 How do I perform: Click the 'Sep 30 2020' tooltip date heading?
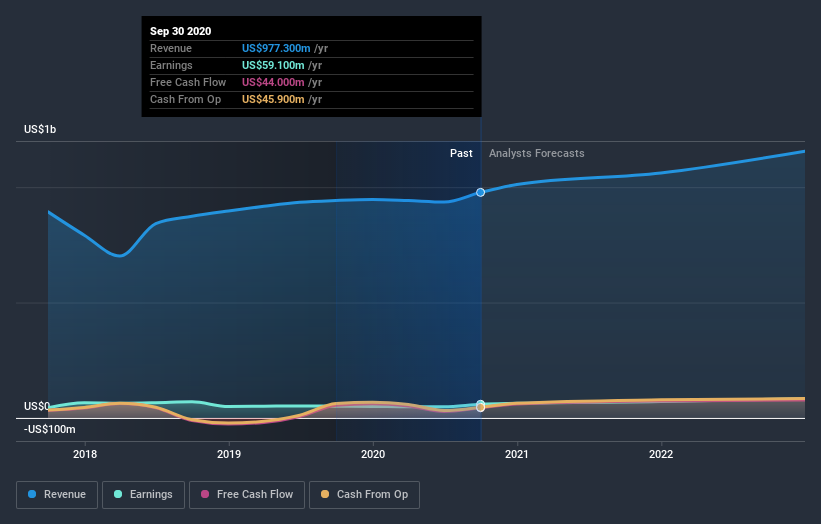point(181,31)
